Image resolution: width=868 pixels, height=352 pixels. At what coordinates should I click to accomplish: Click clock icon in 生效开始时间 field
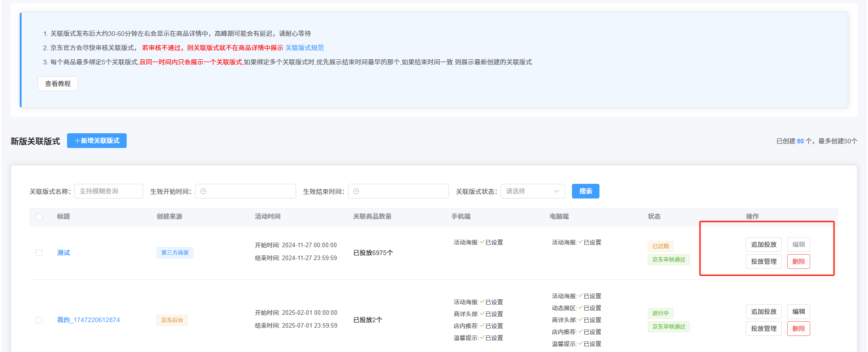coord(203,191)
